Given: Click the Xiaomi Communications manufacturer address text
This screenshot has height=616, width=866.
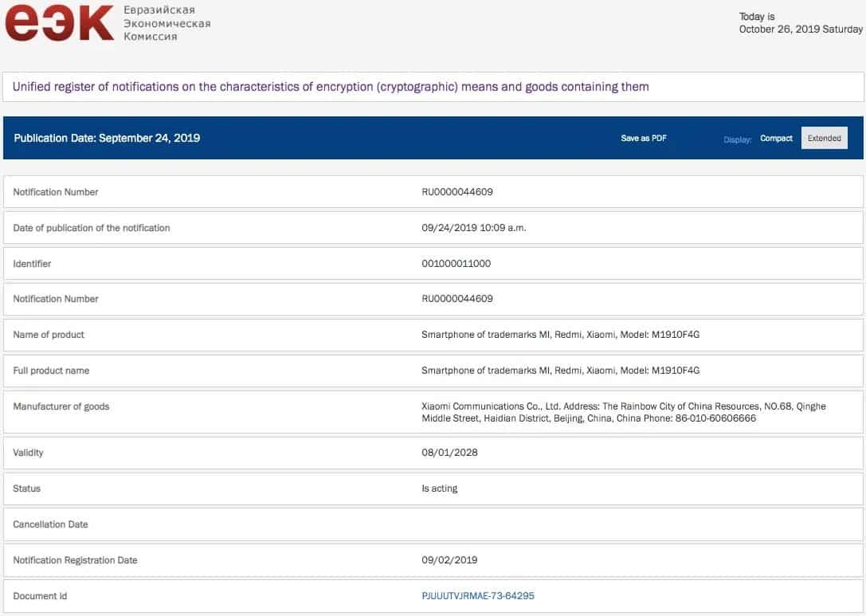Looking at the screenshot, I should (x=623, y=412).
